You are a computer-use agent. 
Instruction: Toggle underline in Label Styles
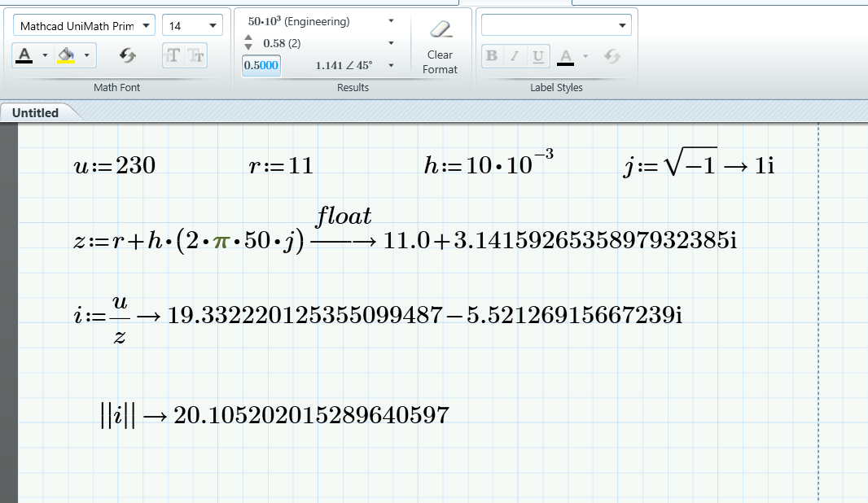[538, 56]
